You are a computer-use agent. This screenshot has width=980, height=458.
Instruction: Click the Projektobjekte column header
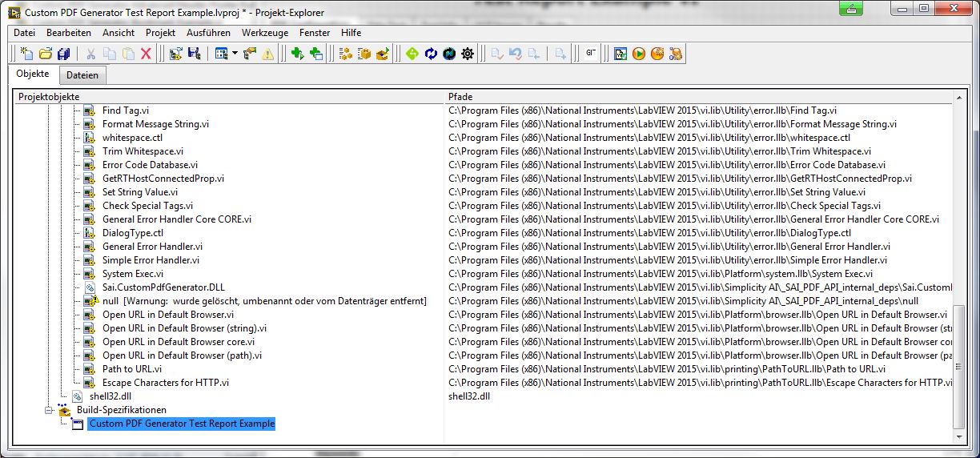pyautogui.click(x=230, y=97)
